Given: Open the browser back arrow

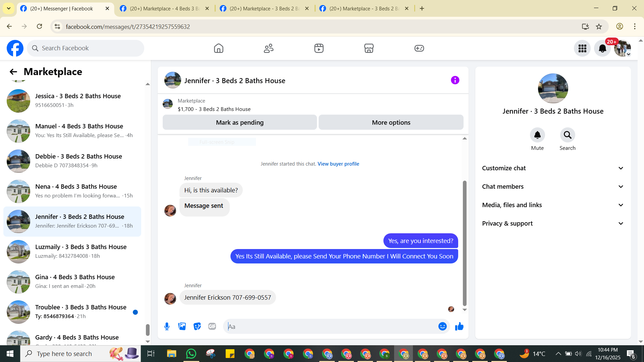Looking at the screenshot, I should (9, 26).
